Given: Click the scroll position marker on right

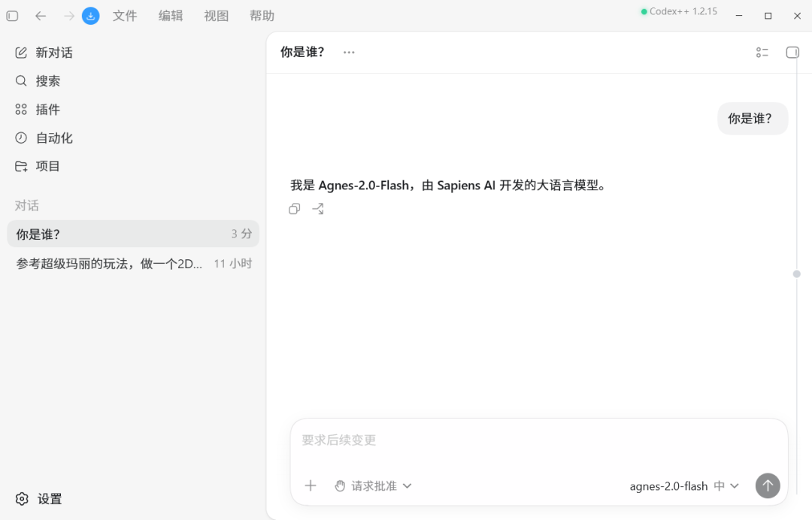Looking at the screenshot, I should coord(796,274).
